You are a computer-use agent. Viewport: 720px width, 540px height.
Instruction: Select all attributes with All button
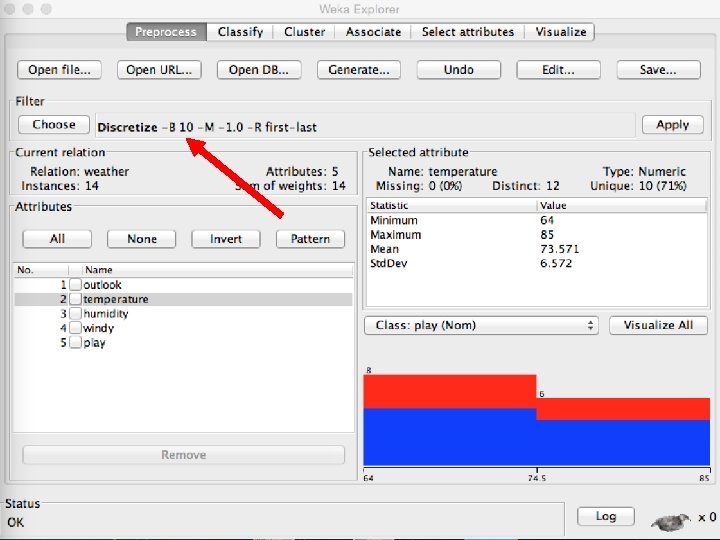click(x=57, y=239)
